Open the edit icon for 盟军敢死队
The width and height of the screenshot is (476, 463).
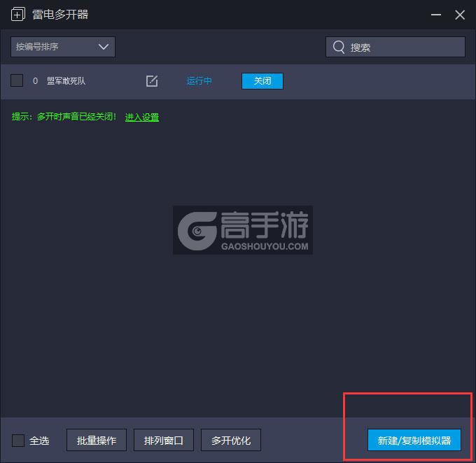[152, 81]
